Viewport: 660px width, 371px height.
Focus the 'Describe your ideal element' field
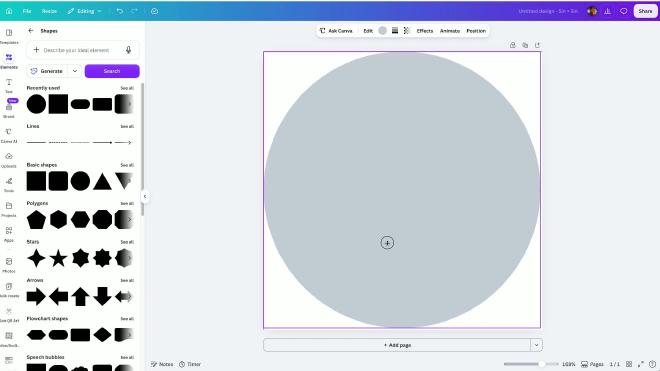(x=82, y=50)
